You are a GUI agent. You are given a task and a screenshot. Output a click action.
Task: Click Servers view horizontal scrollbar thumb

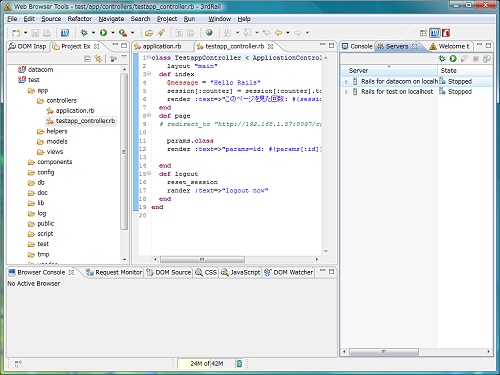[384, 352]
